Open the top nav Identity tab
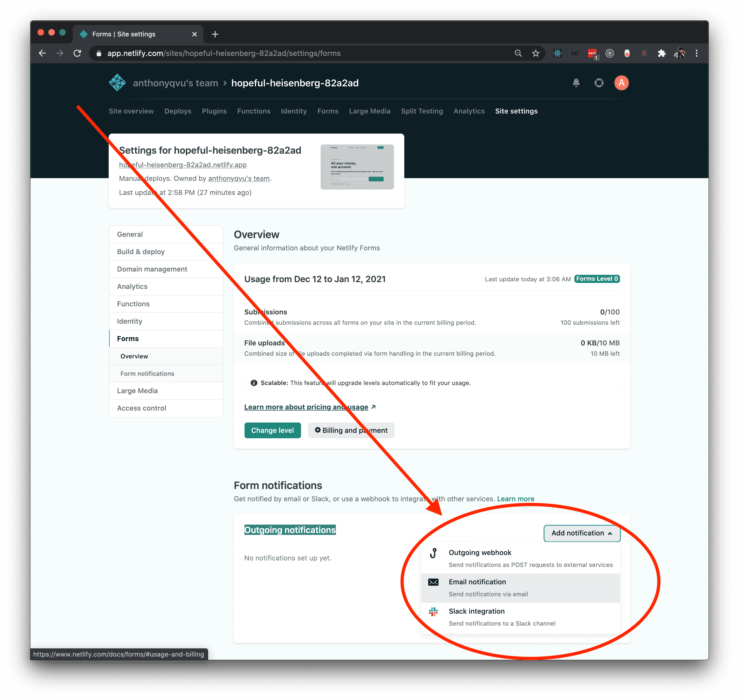The image size is (739, 700). click(x=294, y=111)
